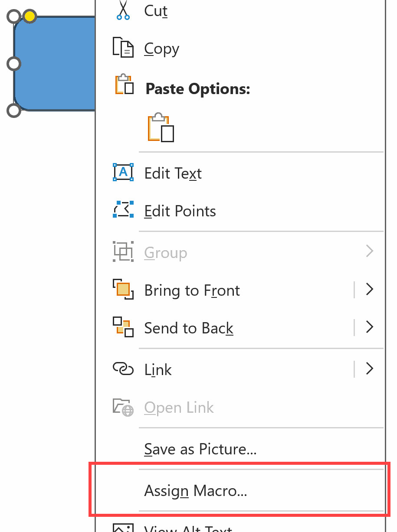Click the Edit Text icon
397x532 pixels.
click(123, 172)
